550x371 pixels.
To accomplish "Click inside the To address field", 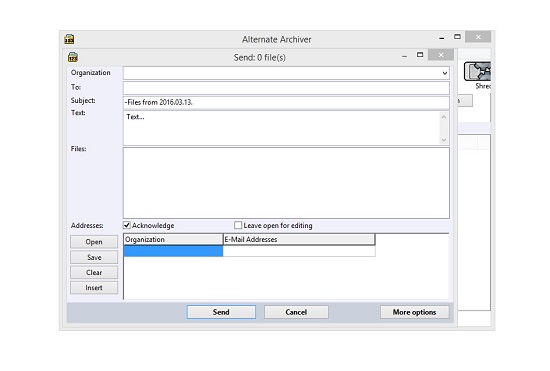I will (286, 88).
